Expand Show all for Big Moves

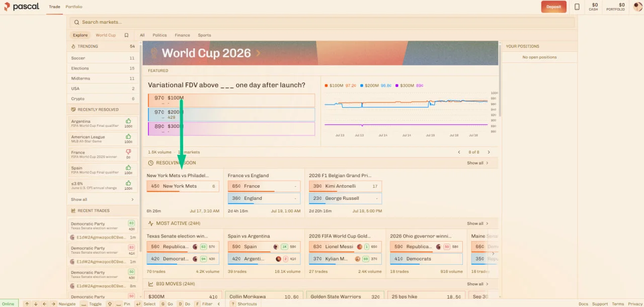point(477,284)
